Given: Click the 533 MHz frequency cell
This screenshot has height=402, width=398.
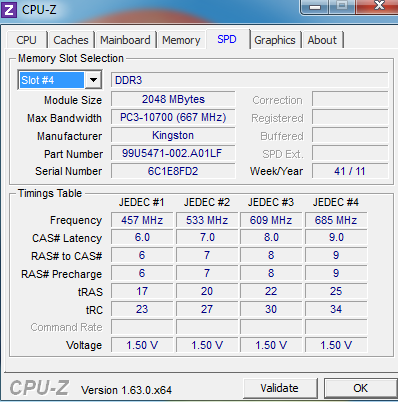Looking at the screenshot, I should [x=207, y=220].
